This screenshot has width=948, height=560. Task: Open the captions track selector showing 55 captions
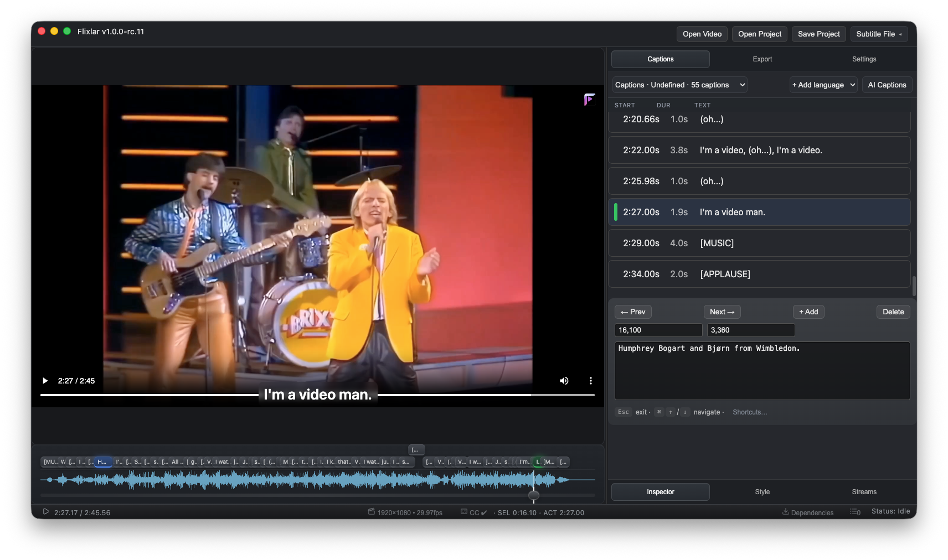[x=679, y=85]
